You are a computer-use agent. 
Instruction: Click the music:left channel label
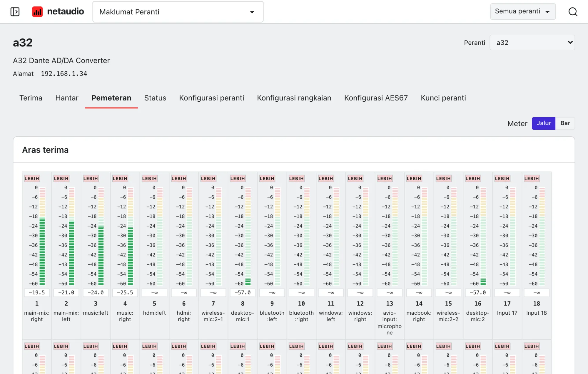point(96,313)
